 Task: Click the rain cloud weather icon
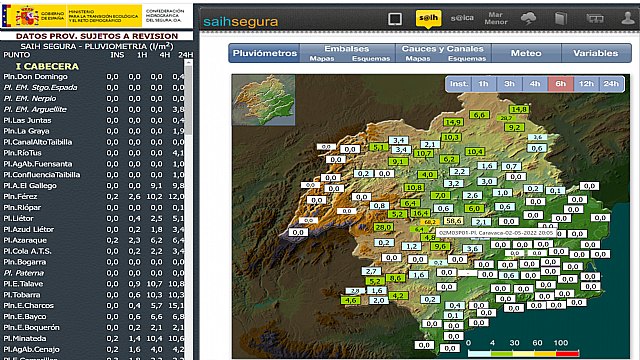click(529, 18)
